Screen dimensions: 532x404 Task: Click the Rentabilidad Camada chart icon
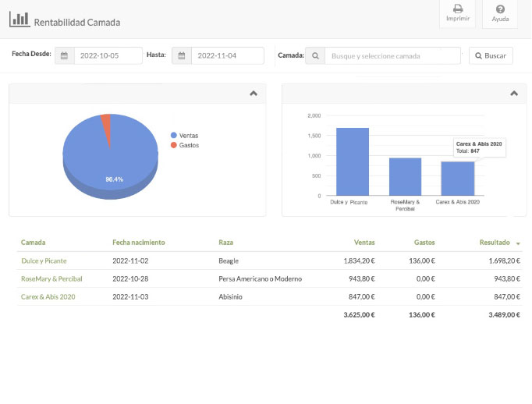click(x=19, y=19)
